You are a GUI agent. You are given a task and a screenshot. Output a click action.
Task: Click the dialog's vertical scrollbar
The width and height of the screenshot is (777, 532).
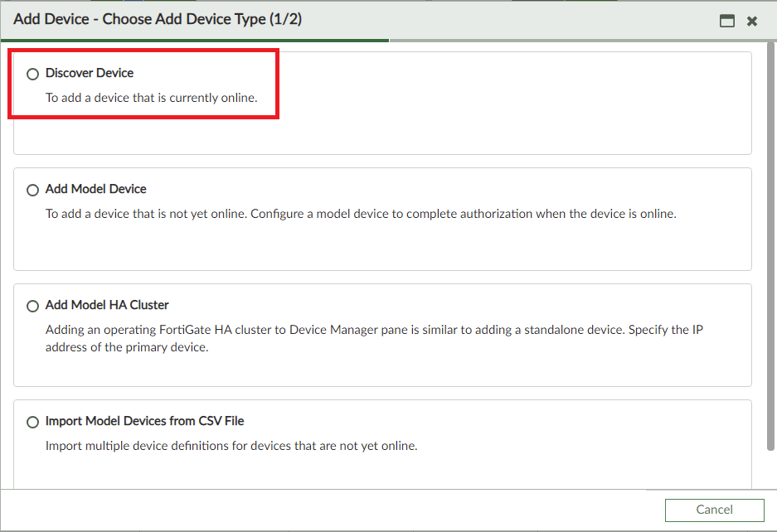pos(770,246)
